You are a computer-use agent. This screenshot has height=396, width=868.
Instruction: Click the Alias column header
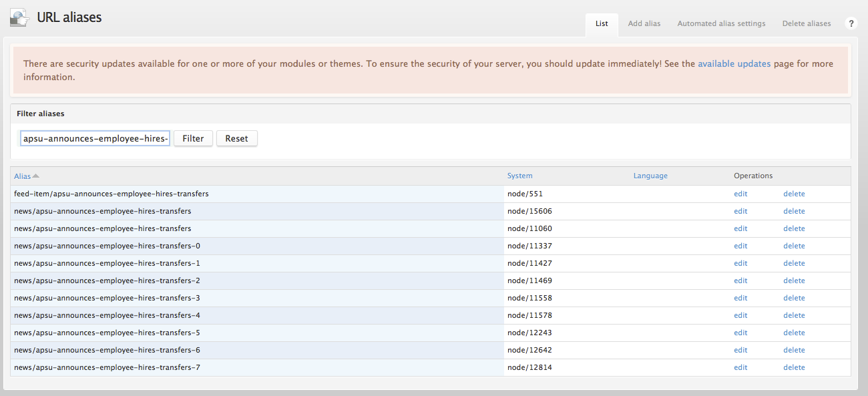[x=22, y=175]
